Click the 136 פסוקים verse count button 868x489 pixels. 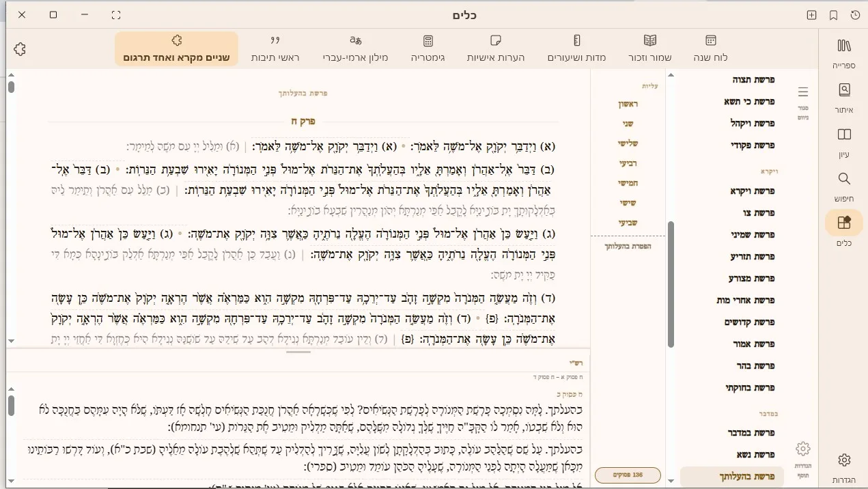click(x=628, y=475)
